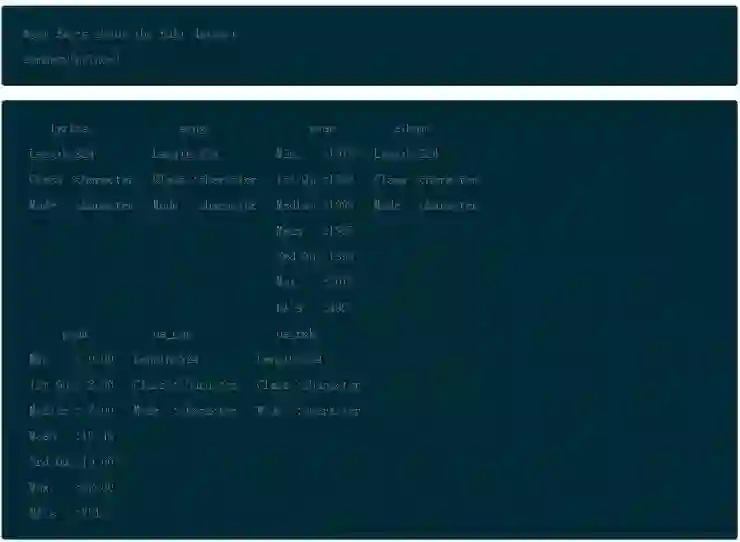Click the Min. row of the upper numeric column
This screenshot has height=542, width=740.
[315, 154]
